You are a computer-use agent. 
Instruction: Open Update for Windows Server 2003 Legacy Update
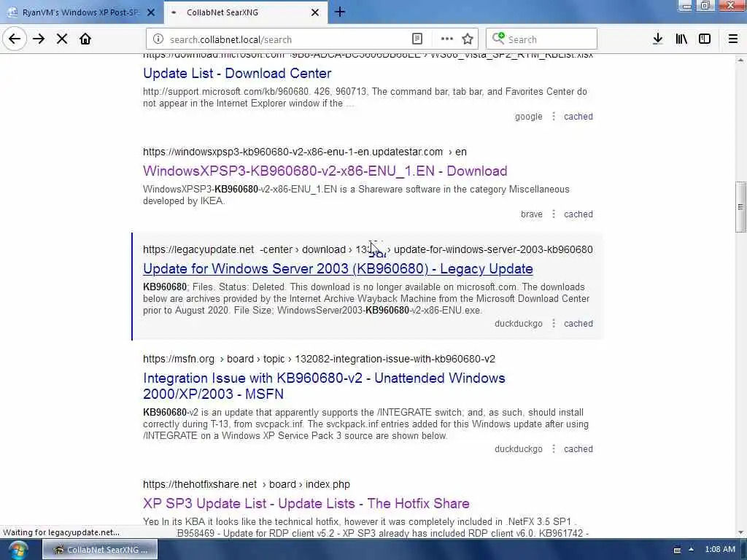(x=338, y=268)
